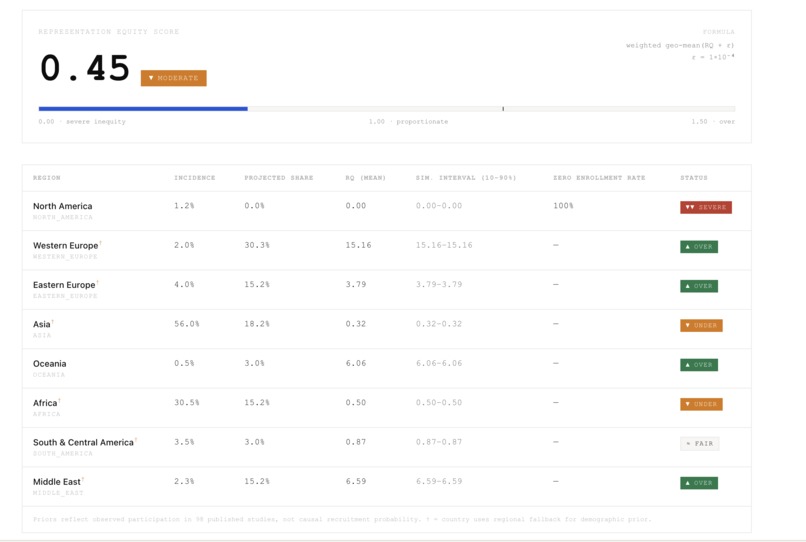The height and width of the screenshot is (542, 806).
Task: Click the 6.59 RQ mean value
Action: 356,481
